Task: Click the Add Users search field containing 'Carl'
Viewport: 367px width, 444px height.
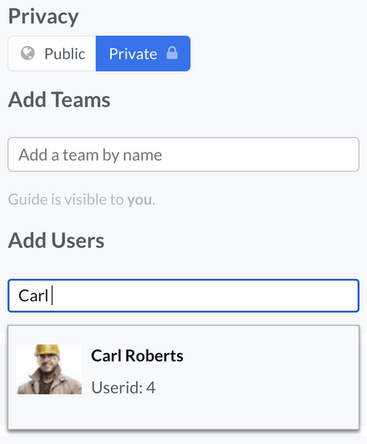Action: [183, 296]
